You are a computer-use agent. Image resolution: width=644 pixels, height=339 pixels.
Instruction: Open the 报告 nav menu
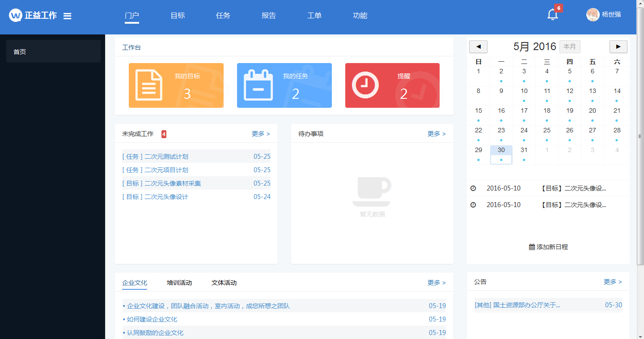click(x=269, y=16)
